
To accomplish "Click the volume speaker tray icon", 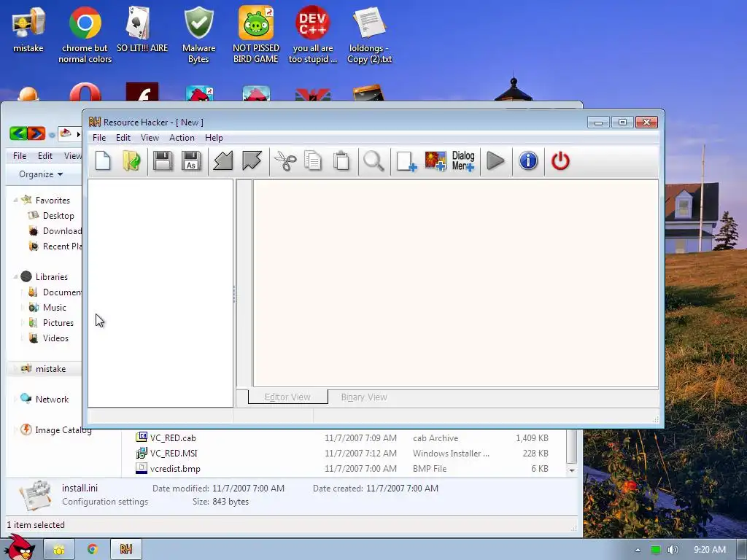I will (x=673, y=550).
